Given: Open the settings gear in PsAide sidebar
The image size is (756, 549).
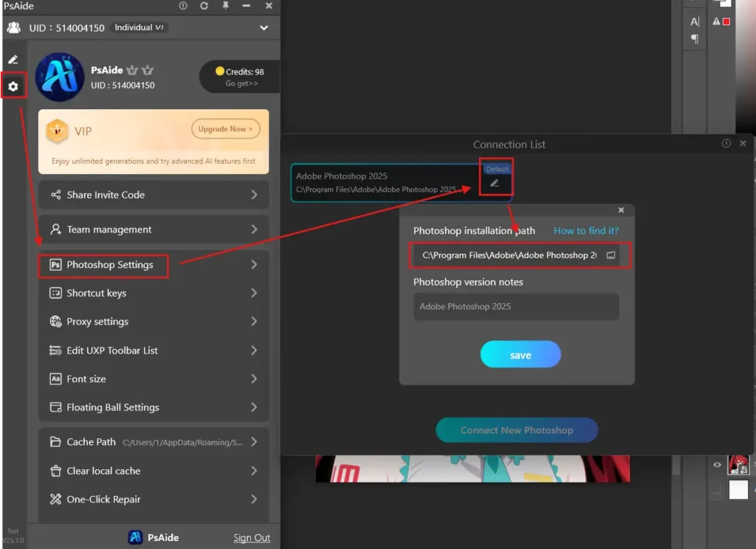Looking at the screenshot, I should tap(13, 87).
